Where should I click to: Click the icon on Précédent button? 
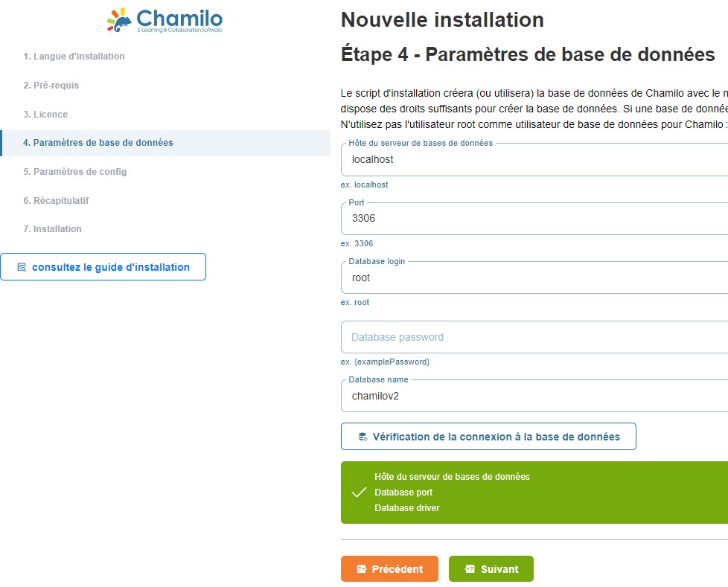[362, 569]
